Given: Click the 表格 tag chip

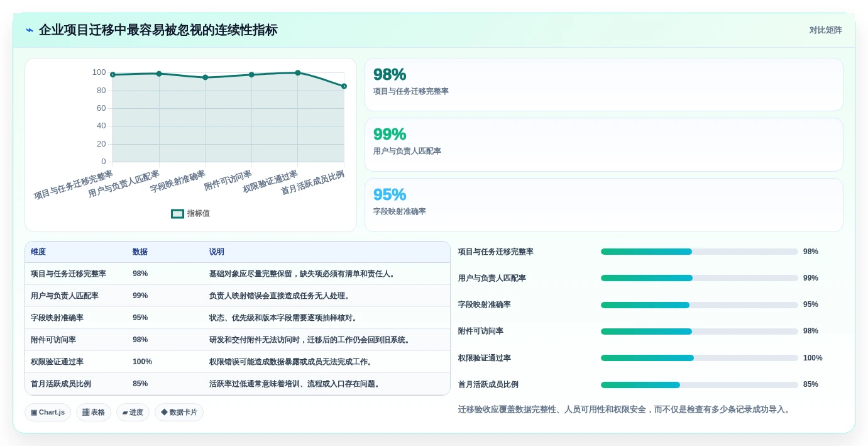Looking at the screenshot, I should tap(94, 413).
